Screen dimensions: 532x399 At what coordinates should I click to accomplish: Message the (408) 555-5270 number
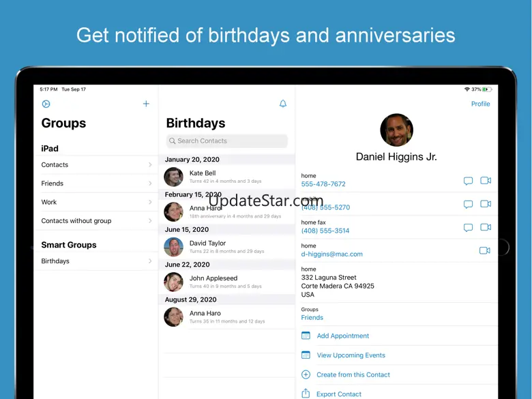tap(468, 204)
